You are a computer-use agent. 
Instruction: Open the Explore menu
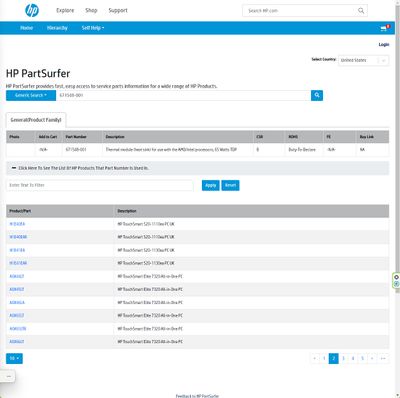(x=65, y=10)
